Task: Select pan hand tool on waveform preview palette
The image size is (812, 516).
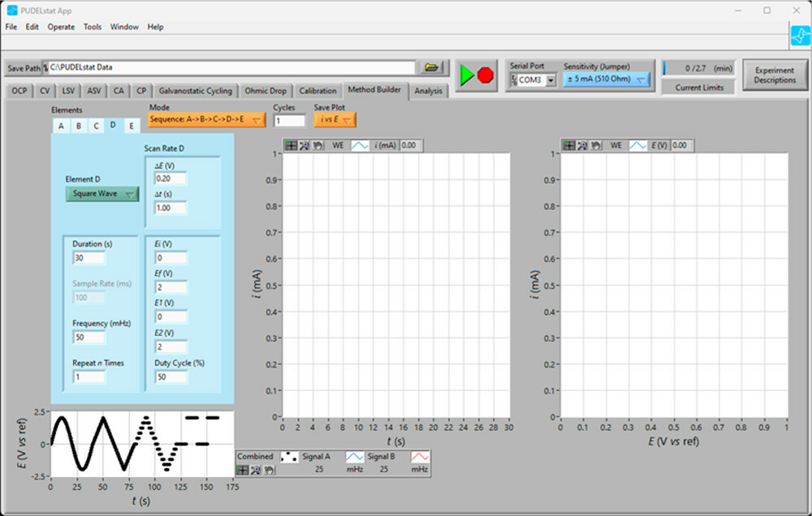Action: [x=269, y=470]
